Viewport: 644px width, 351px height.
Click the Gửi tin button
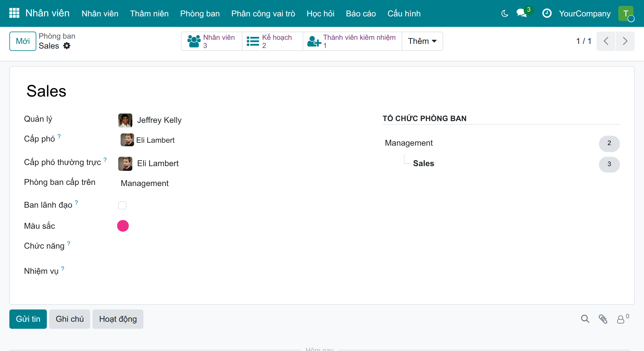coord(28,319)
